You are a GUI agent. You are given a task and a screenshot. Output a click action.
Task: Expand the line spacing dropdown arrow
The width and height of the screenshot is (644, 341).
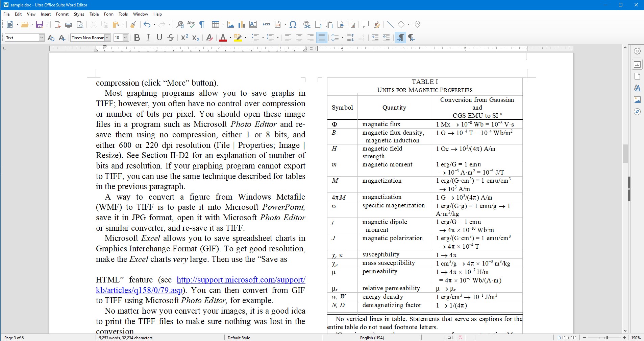[x=343, y=38]
